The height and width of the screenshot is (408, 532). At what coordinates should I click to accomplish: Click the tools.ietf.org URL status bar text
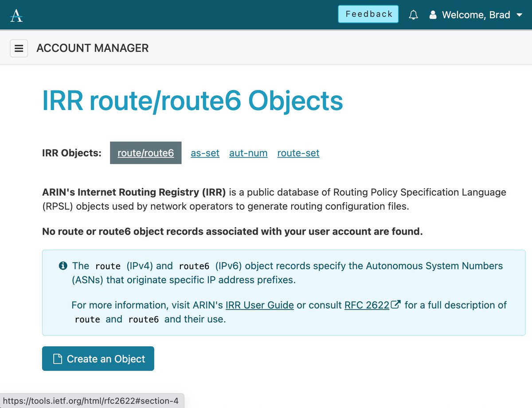91,401
